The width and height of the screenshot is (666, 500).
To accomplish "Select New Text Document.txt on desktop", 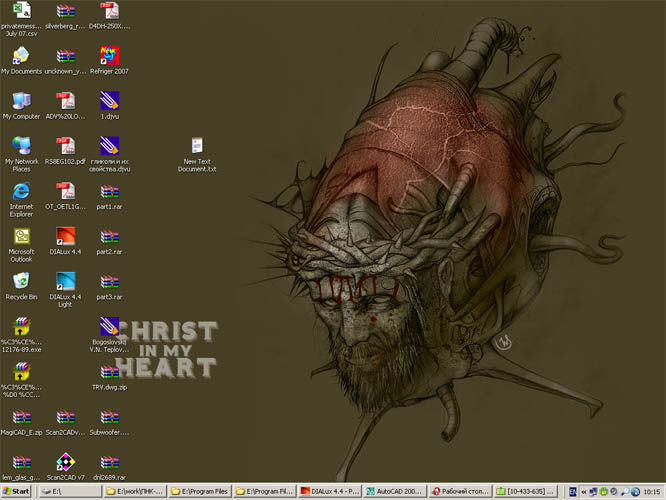I will 198,146.
